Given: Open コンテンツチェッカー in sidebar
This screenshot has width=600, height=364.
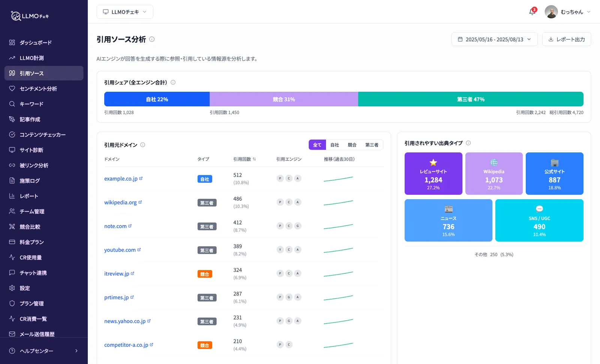Looking at the screenshot, I should tap(44, 135).
